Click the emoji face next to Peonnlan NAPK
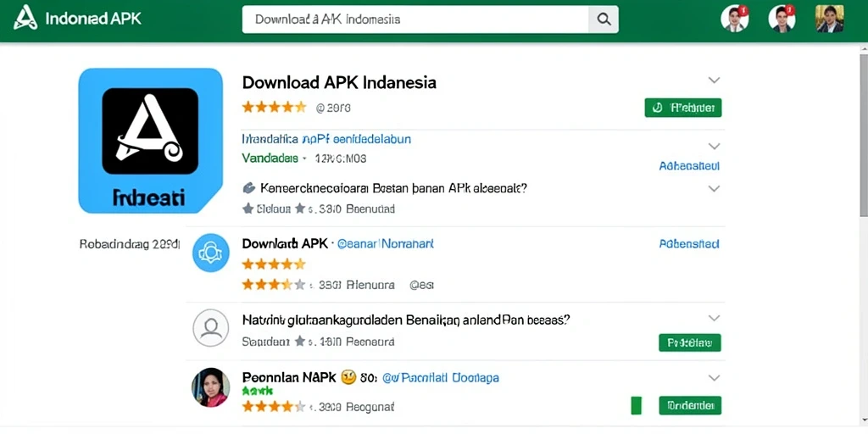868x434 pixels. coord(348,378)
